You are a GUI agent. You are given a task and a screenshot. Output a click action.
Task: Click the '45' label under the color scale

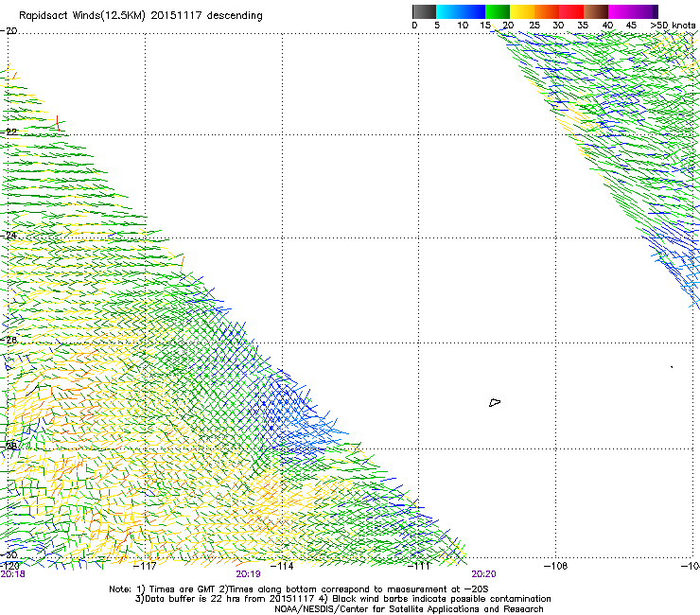pyautogui.click(x=631, y=26)
